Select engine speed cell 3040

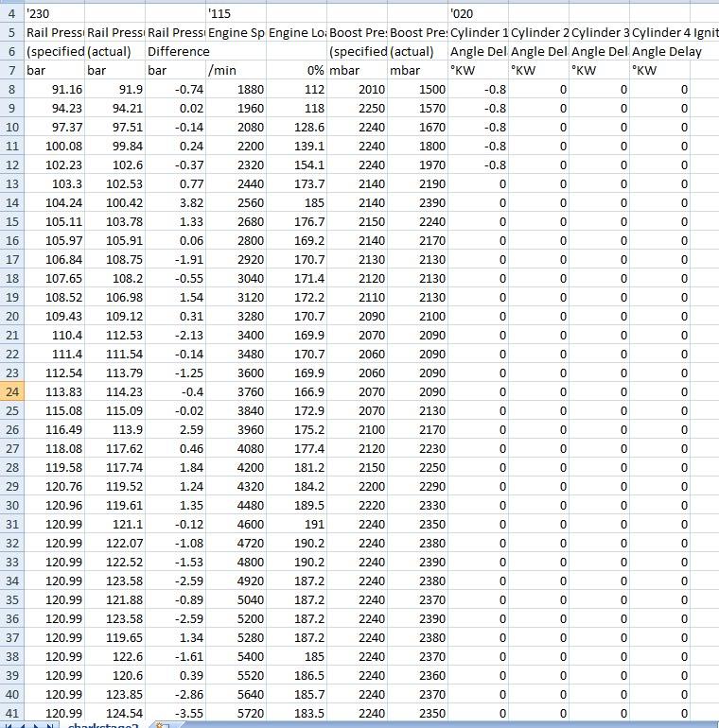236,279
